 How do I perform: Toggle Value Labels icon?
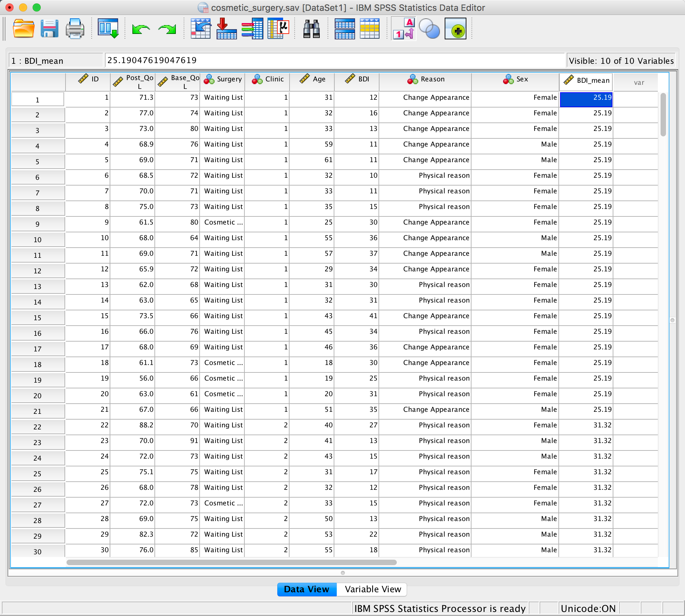point(404,29)
